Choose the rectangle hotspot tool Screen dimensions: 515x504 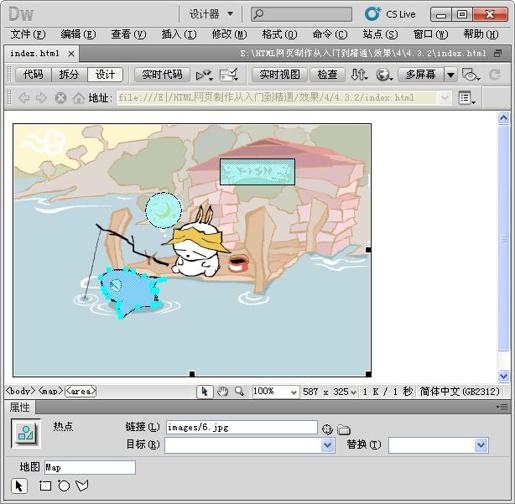point(45,486)
